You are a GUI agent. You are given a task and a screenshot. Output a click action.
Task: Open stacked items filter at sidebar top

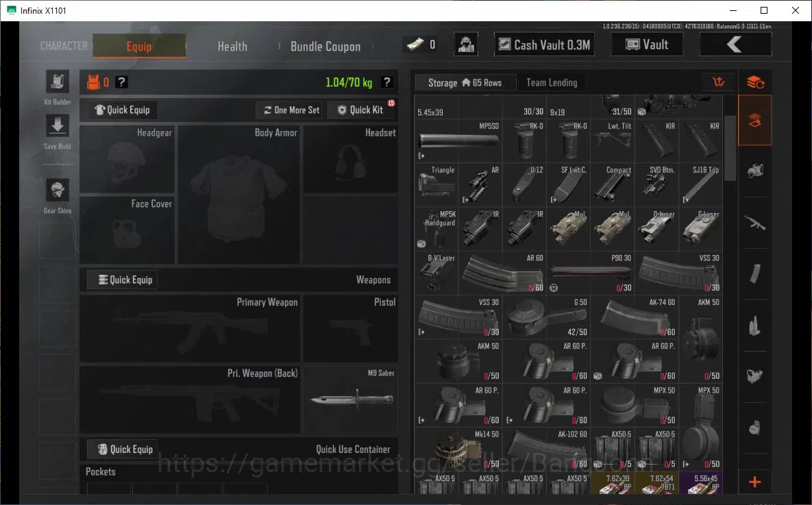pos(755,82)
